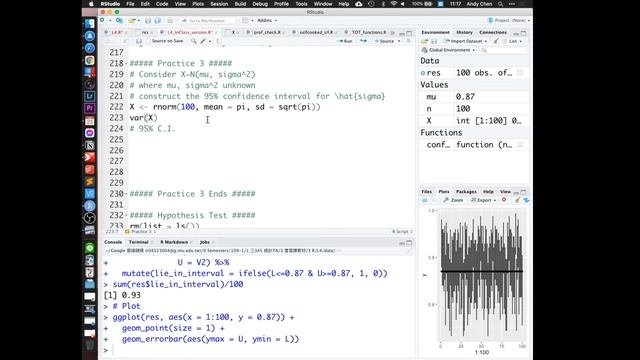Create a new file from the toolbar
Image resolution: width=640 pixels, height=360 pixels.
[102, 20]
